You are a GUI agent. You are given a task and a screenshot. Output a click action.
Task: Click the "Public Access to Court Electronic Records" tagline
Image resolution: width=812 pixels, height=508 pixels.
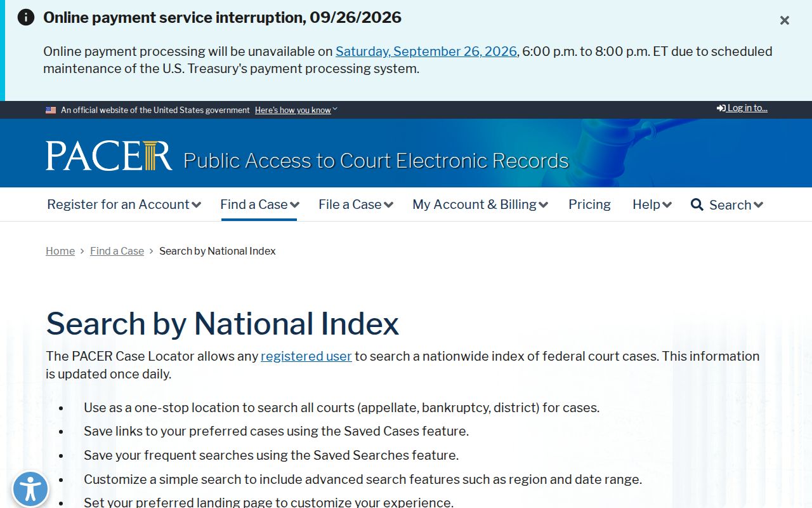click(376, 161)
